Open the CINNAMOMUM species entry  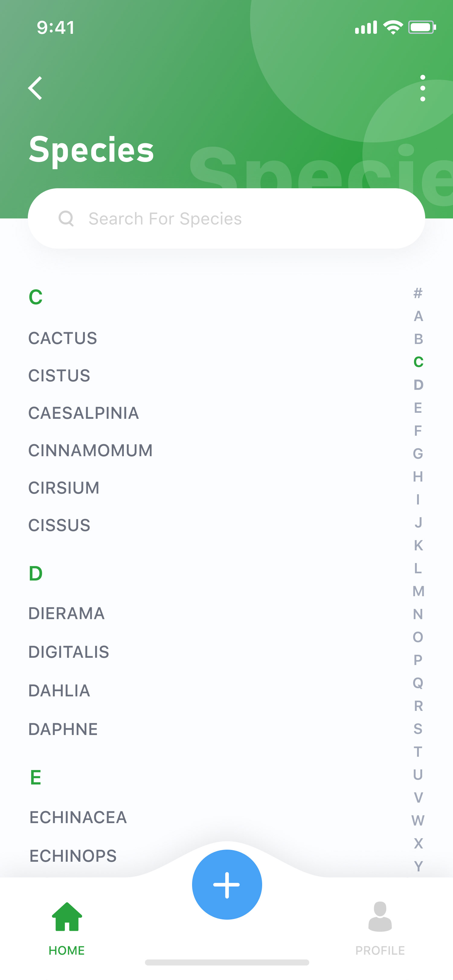coord(91,450)
